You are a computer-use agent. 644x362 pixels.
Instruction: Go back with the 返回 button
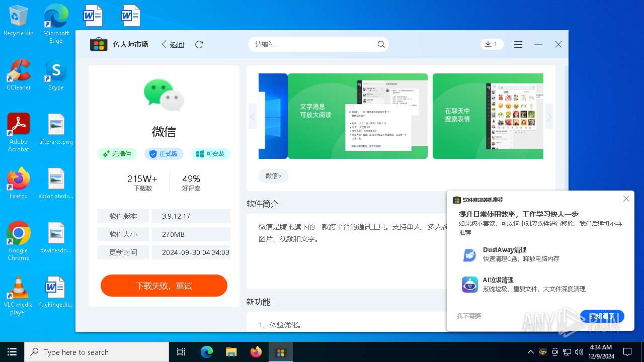(x=173, y=44)
